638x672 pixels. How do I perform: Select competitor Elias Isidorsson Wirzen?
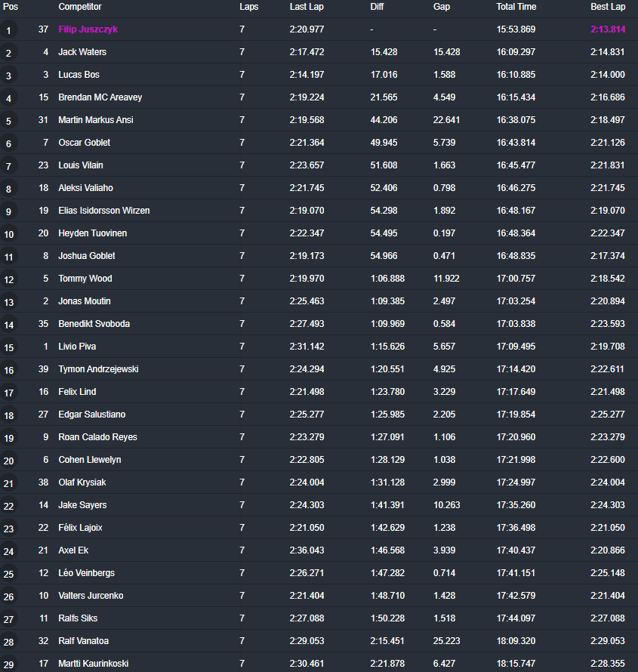[x=104, y=211]
